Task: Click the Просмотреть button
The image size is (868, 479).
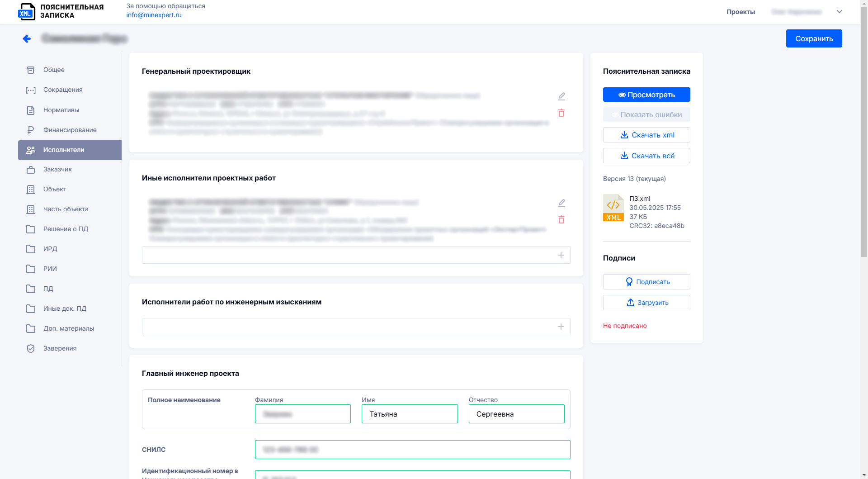Action: (646, 95)
